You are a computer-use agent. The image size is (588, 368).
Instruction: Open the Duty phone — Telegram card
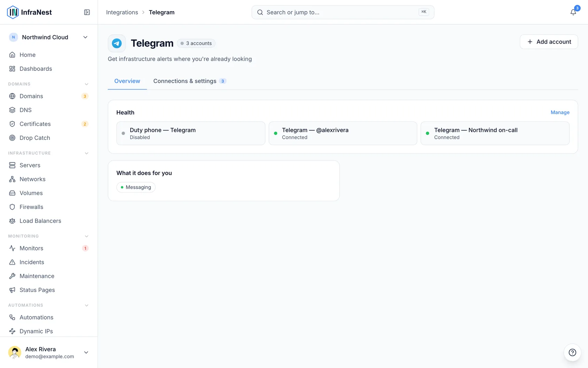coord(191,133)
